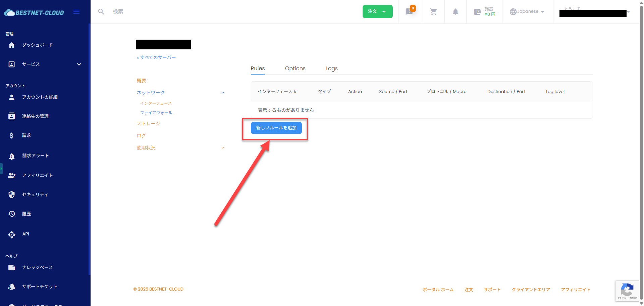Click the history clock icon

[12, 214]
